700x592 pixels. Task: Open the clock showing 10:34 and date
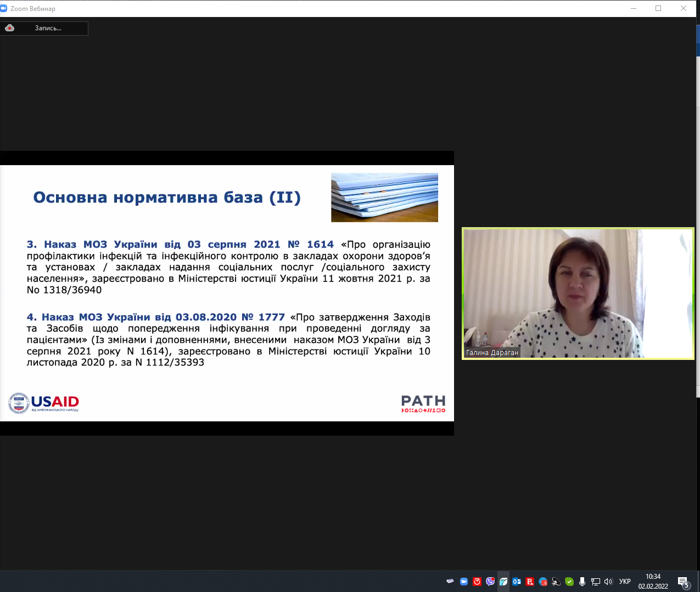(x=653, y=581)
